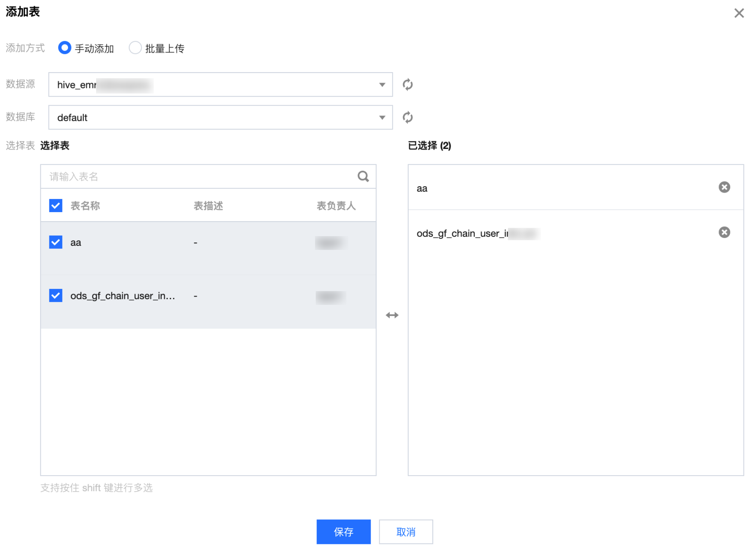Close the add table dialog

tap(738, 13)
